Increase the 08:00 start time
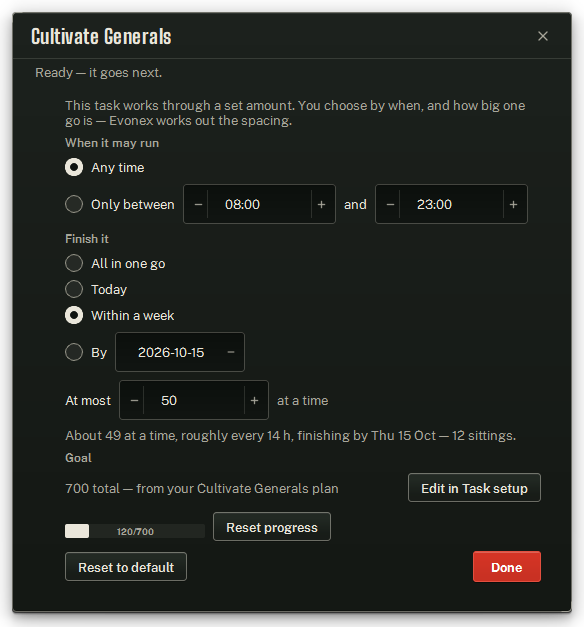The height and width of the screenshot is (627, 584). click(x=321, y=204)
